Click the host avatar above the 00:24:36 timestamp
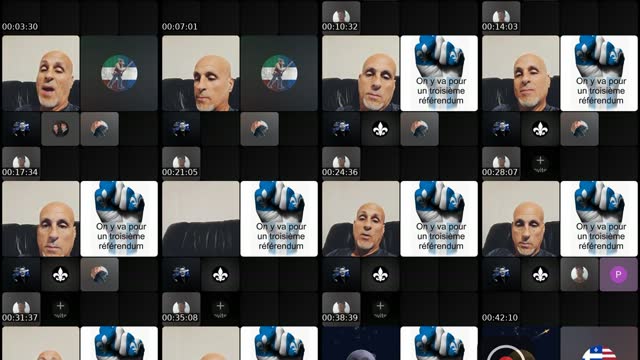Viewport: 640px width, 360px height. coord(341,162)
